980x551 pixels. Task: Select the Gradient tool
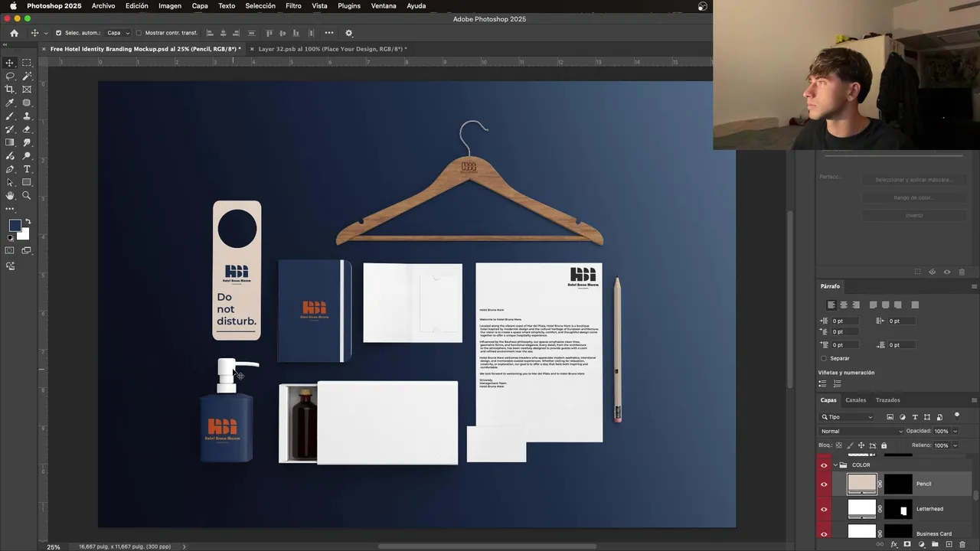coord(9,142)
